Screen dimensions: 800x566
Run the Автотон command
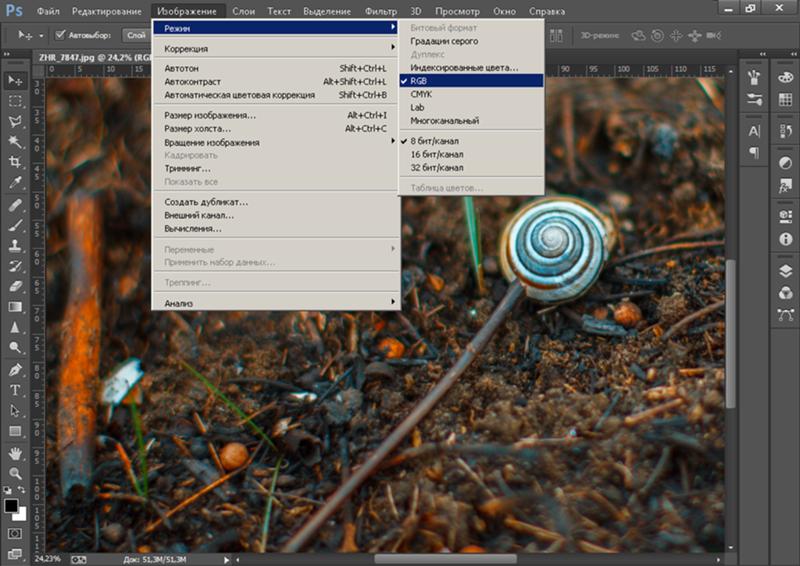pyautogui.click(x=276, y=68)
